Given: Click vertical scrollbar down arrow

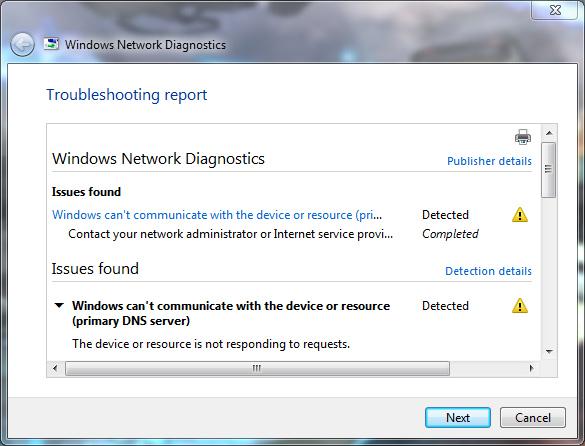Looking at the screenshot, I should (549, 352).
